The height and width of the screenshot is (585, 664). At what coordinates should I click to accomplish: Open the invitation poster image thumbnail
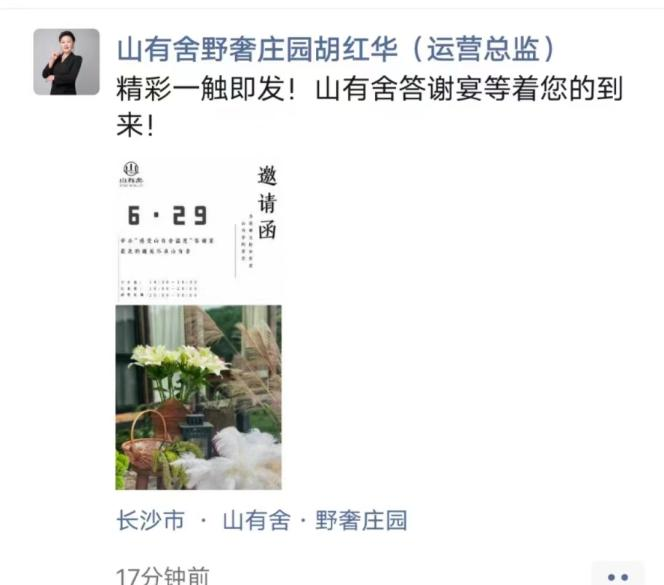tap(199, 324)
